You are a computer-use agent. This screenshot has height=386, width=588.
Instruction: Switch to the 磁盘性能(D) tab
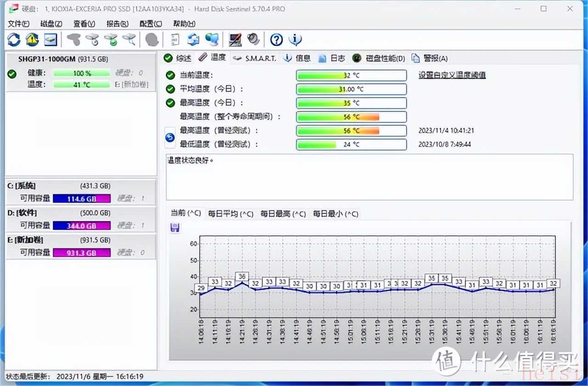(379, 58)
